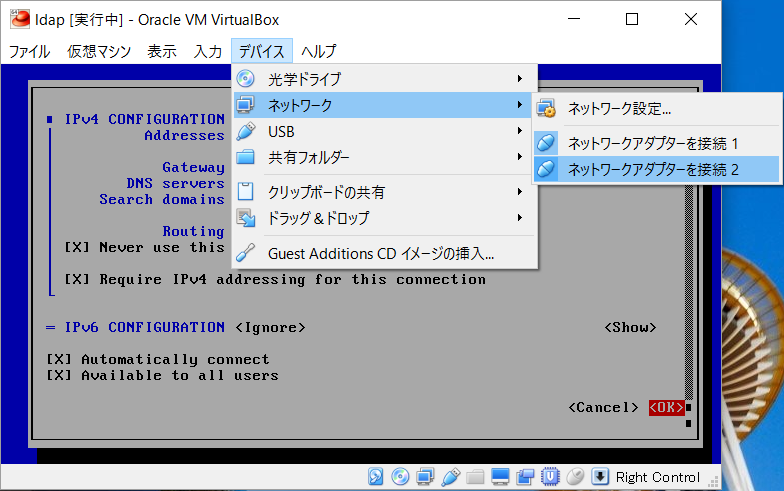Click display monitor indicator in status bar

coord(500,476)
